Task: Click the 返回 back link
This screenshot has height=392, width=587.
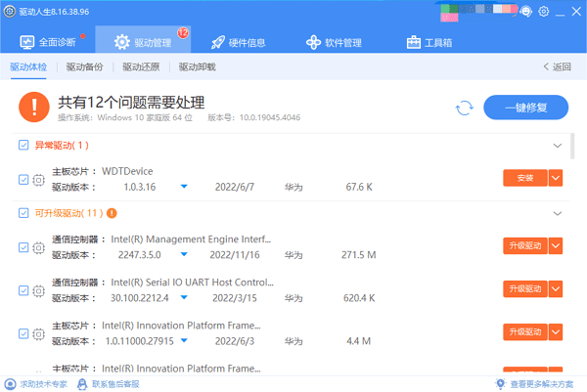Action: pyautogui.click(x=557, y=67)
